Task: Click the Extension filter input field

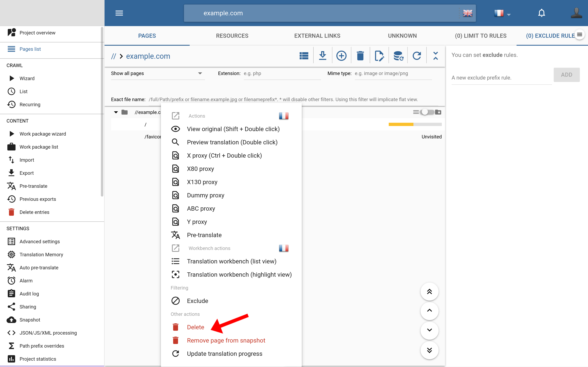Action: (x=282, y=73)
